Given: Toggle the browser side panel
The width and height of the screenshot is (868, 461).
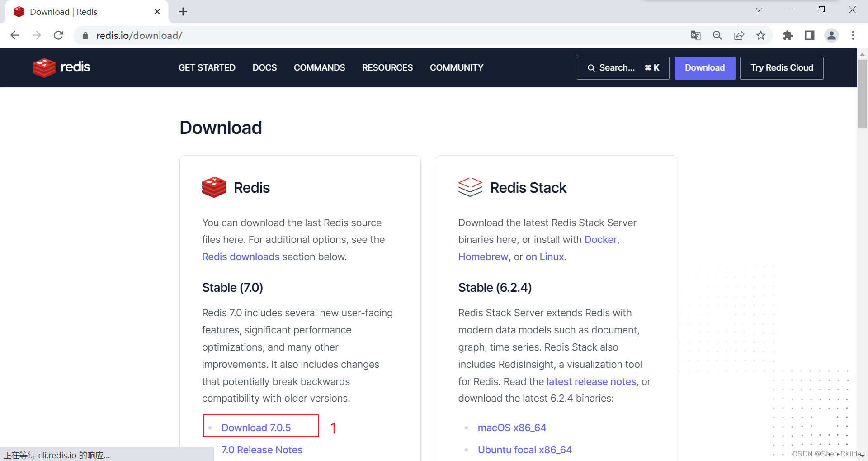Looking at the screenshot, I should (810, 35).
